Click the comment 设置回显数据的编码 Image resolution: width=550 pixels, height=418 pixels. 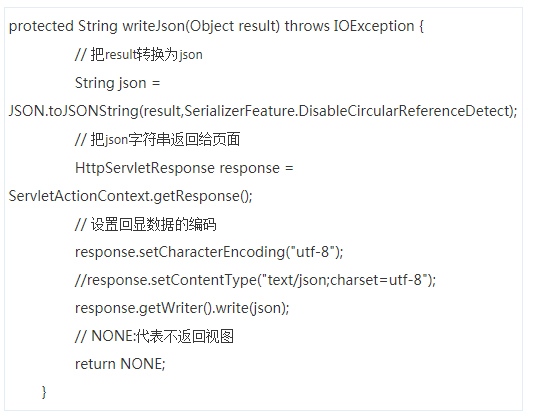(146, 224)
